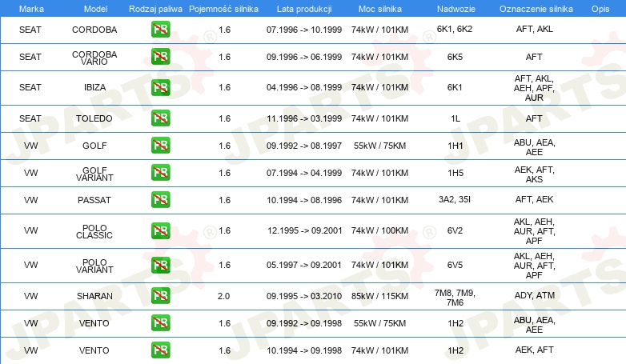
Task: Click the 2.0 engine capacity value
Action: coord(223,296)
